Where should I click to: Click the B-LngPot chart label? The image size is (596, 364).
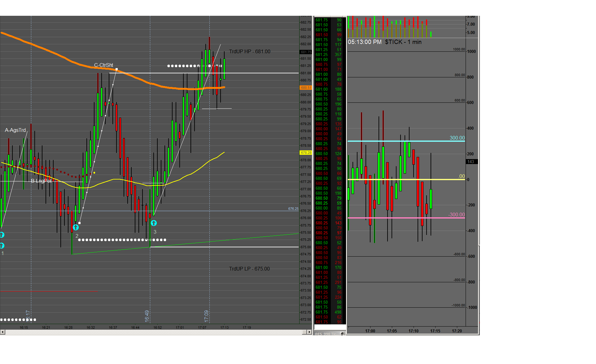pyautogui.click(x=41, y=181)
